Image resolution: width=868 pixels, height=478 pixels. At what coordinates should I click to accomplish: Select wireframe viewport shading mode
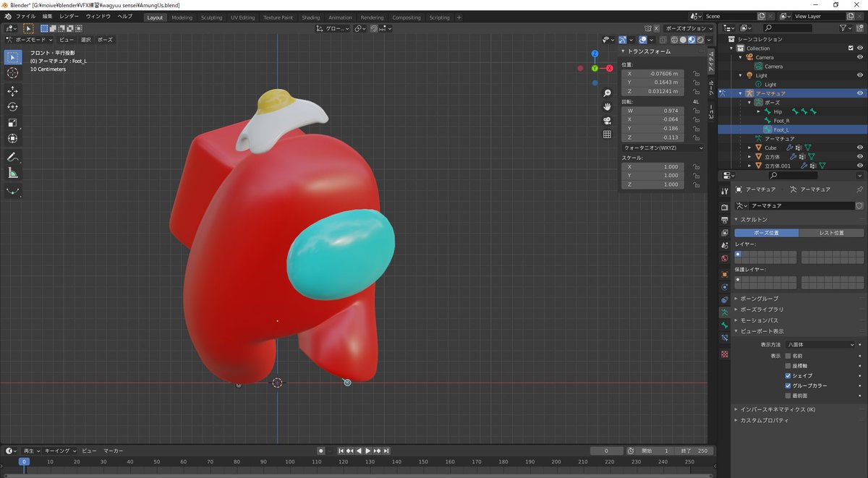coord(673,40)
